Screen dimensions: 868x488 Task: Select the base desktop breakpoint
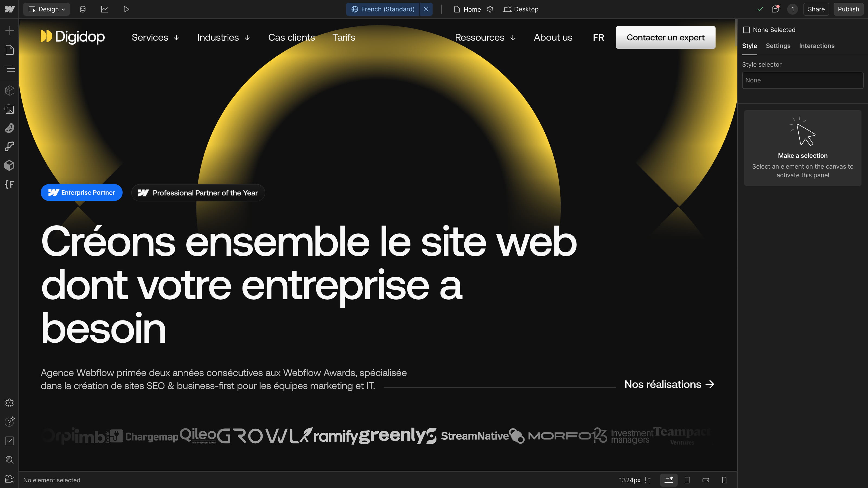coord(669,480)
